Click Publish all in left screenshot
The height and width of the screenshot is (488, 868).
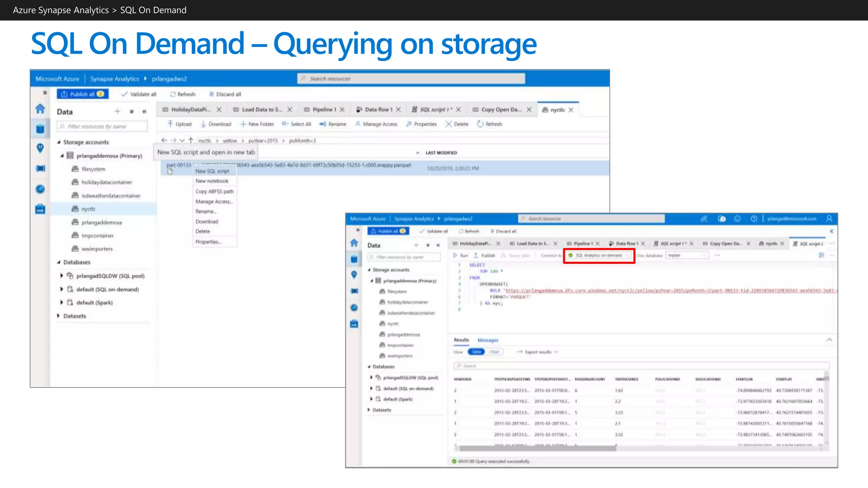pos(83,94)
